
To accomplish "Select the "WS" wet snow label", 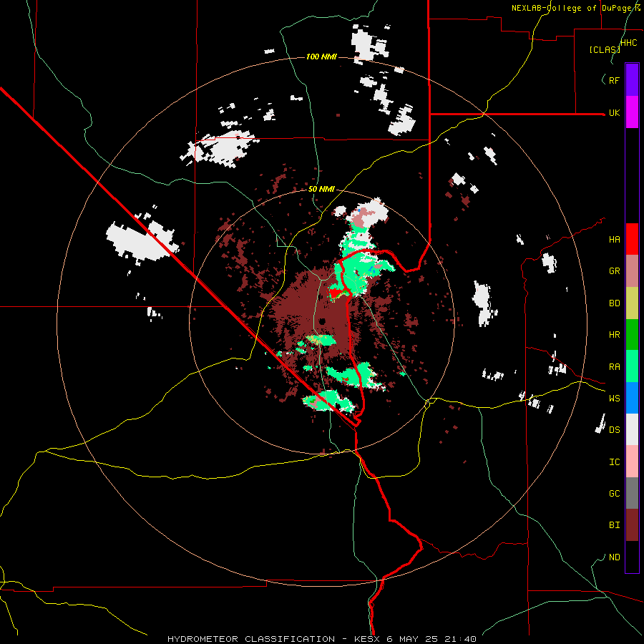I will [614, 399].
